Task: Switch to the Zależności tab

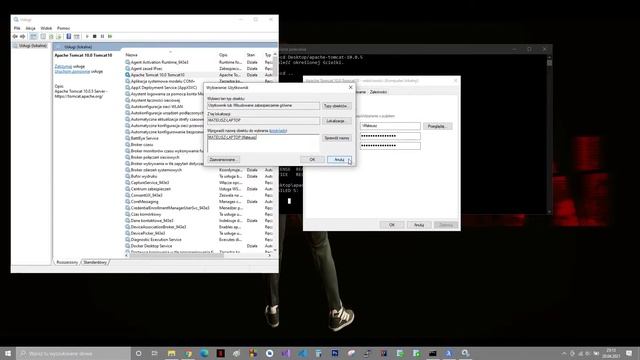Action: pyautogui.click(x=378, y=92)
